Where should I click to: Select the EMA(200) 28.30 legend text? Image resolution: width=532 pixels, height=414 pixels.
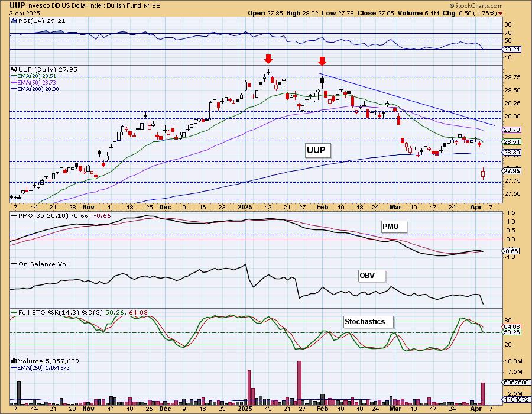click(38, 89)
